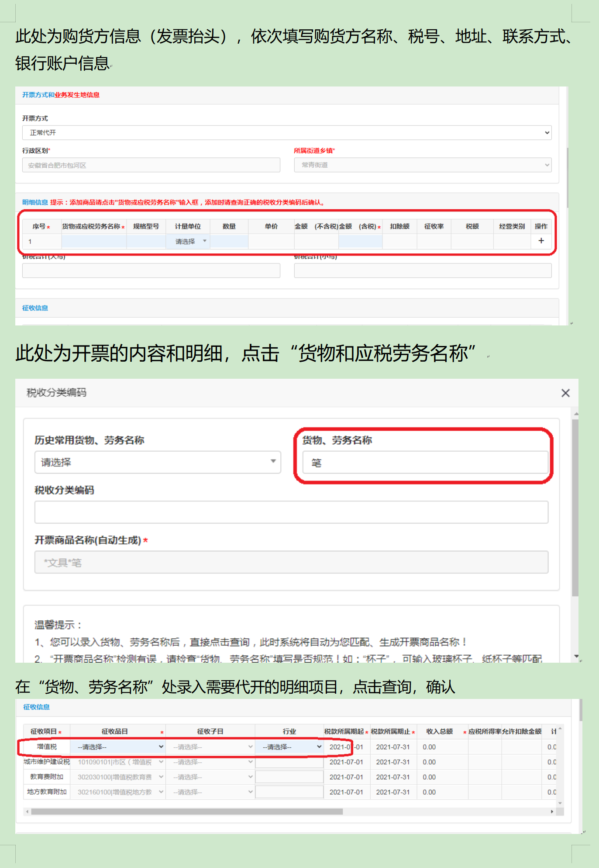Click the 货物、劳务名称 field containing 笔
The width and height of the screenshot is (599, 868).
(x=425, y=462)
